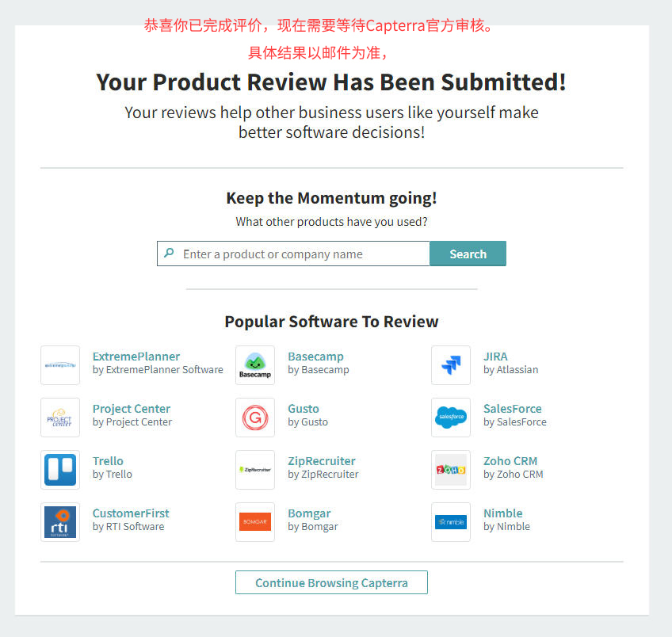Open the Nimble blue logo icon
672x637 pixels.
coord(451,522)
